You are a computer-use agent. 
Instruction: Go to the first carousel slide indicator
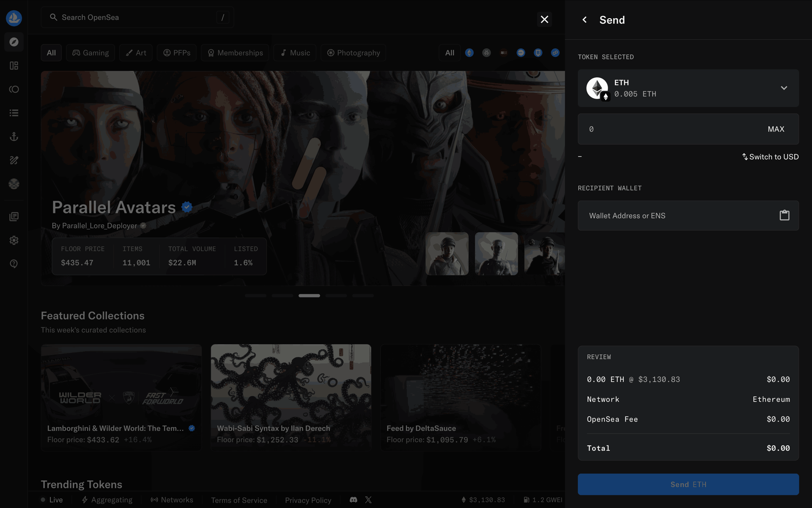coord(255,295)
